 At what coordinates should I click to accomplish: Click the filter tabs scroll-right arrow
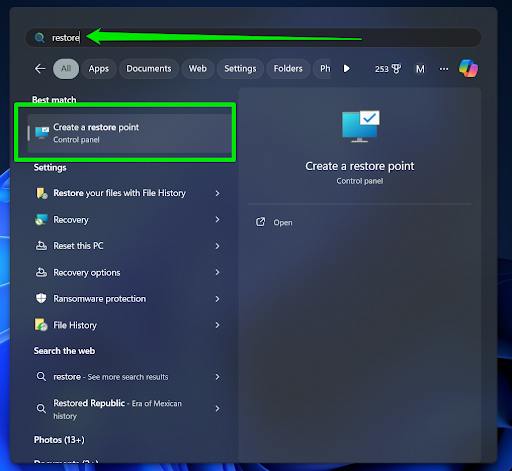[x=346, y=69]
